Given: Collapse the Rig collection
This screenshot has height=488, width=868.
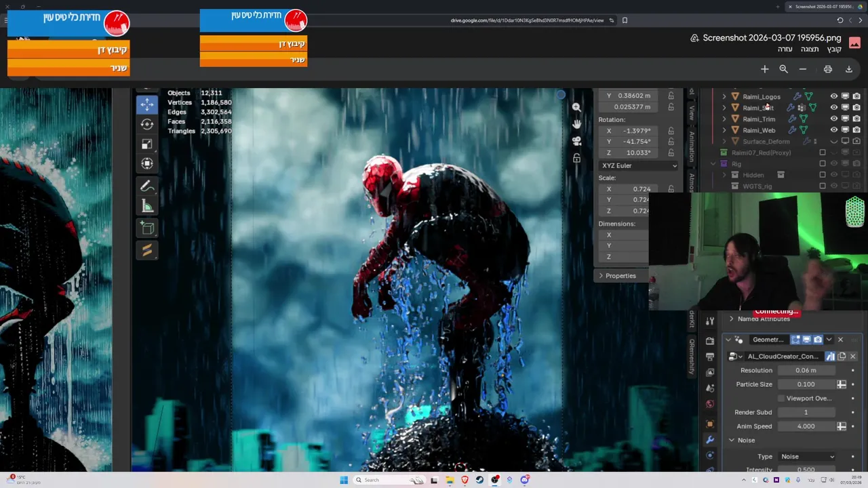Looking at the screenshot, I should tap(713, 164).
